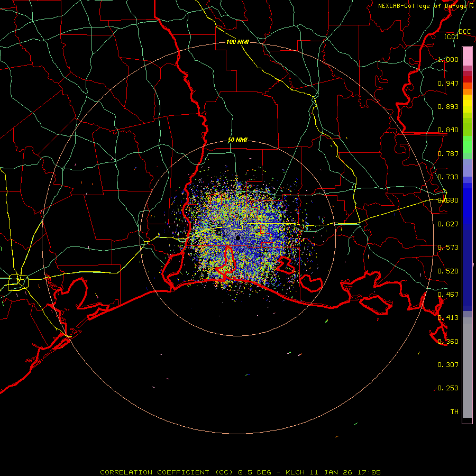Click the 0.360 scale value
Screen dimensions: 476x476
448,342
